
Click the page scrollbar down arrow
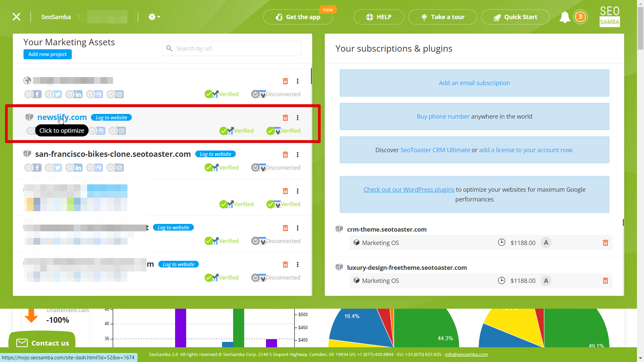[x=641, y=358]
